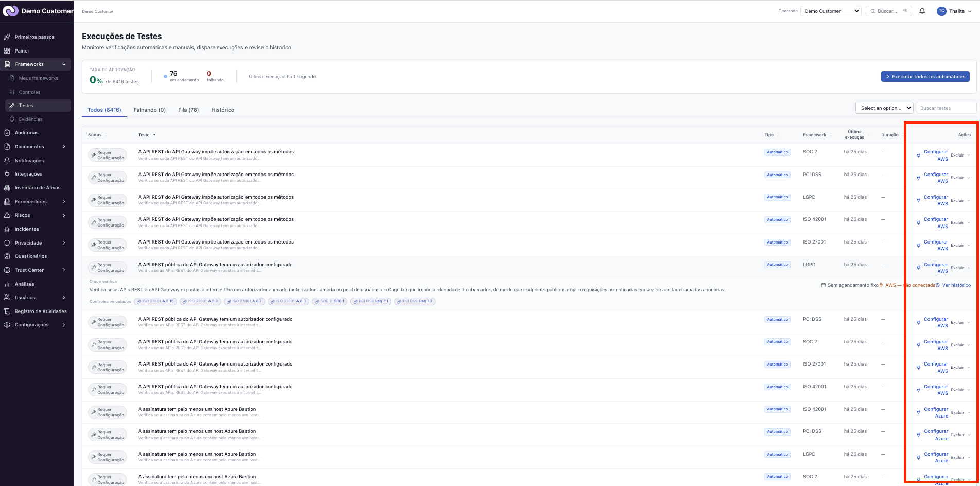Click the Inventário de Ativos icon
The width and height of the screenshot is (980, 486).
pos(7,188)
